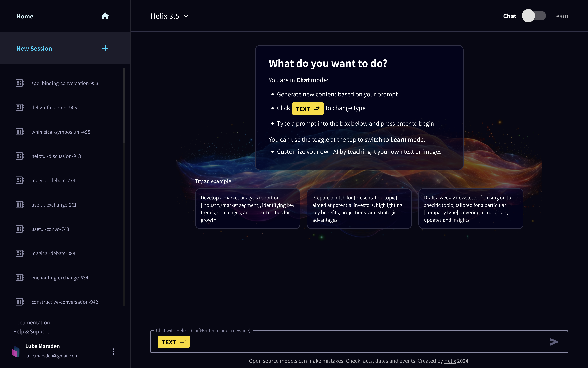This screenshot has height=368, width=588.
Task: Expand enchanting-exchange-634 session entry
Action: click(60, 277)
